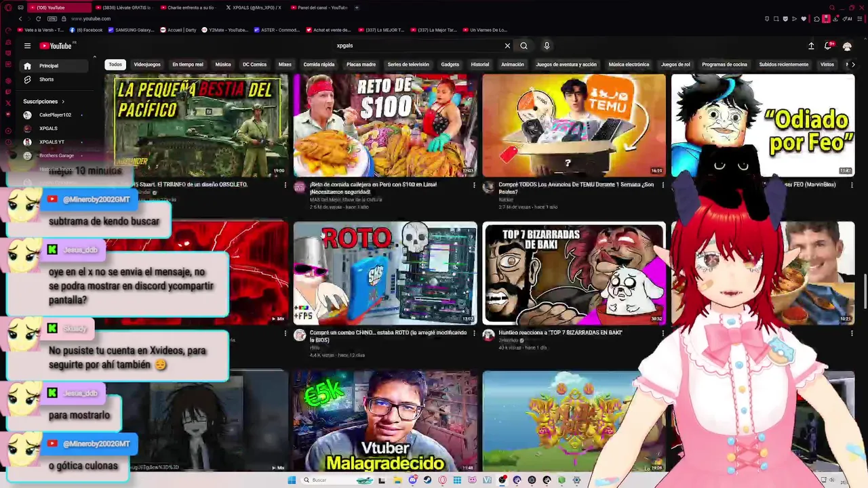The height and width of the screenshot is (488, 868).
Task: Switch to the Charlie enfrenta browser tab
Action: coord(190,7)
